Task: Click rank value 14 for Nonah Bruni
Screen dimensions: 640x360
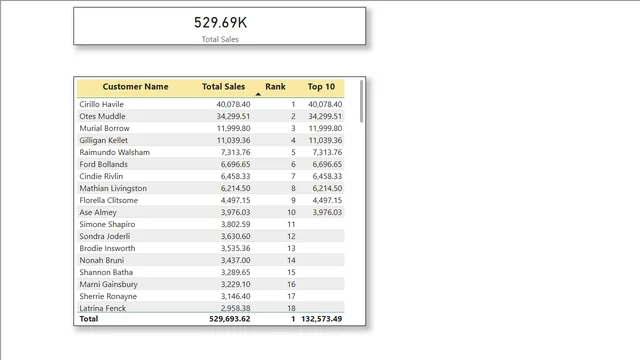Action: click(291, 260)
